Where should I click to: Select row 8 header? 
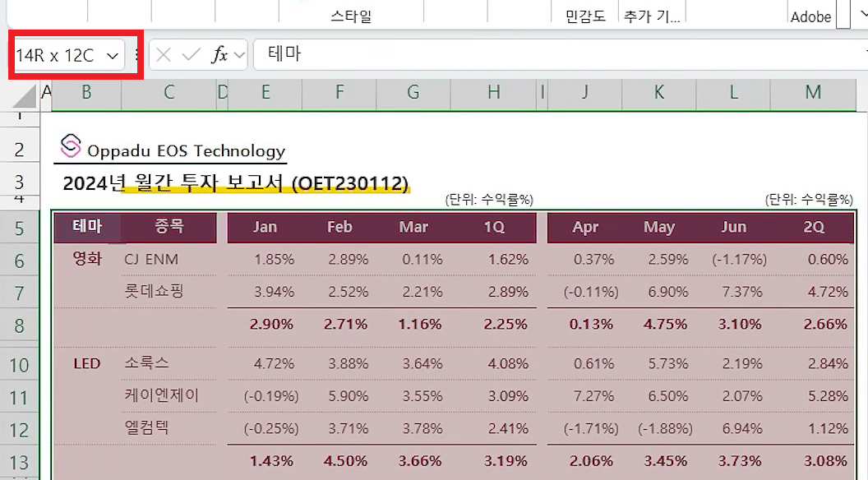coord(20,325)
